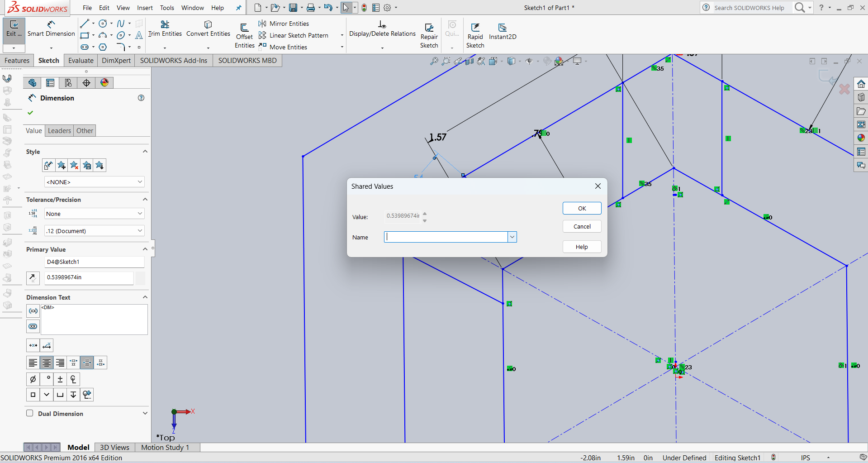Select the Smart Dimension tool

tap(51, 29)
